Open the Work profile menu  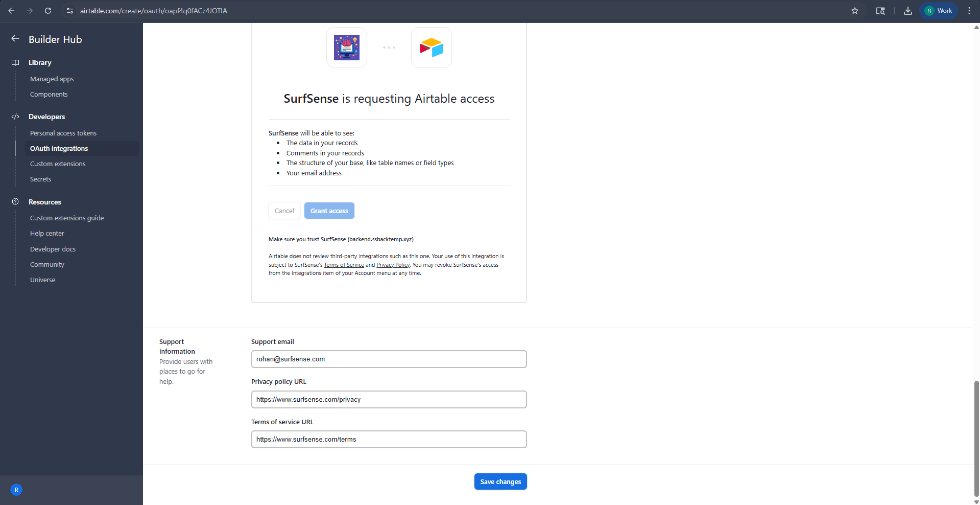939,11
